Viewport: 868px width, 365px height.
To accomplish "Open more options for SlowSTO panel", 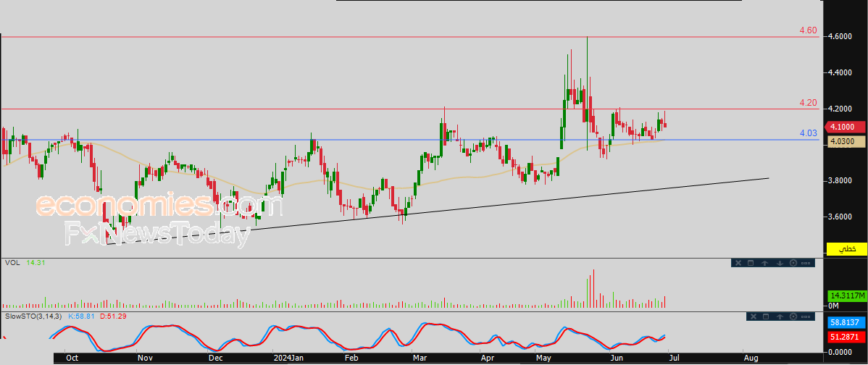I will coord(806,317).
